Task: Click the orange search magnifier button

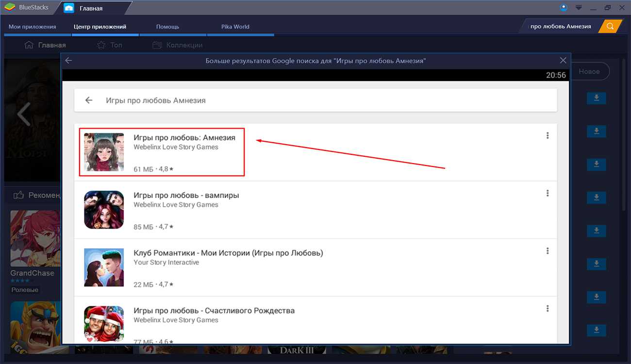Action: coord(610,26)
